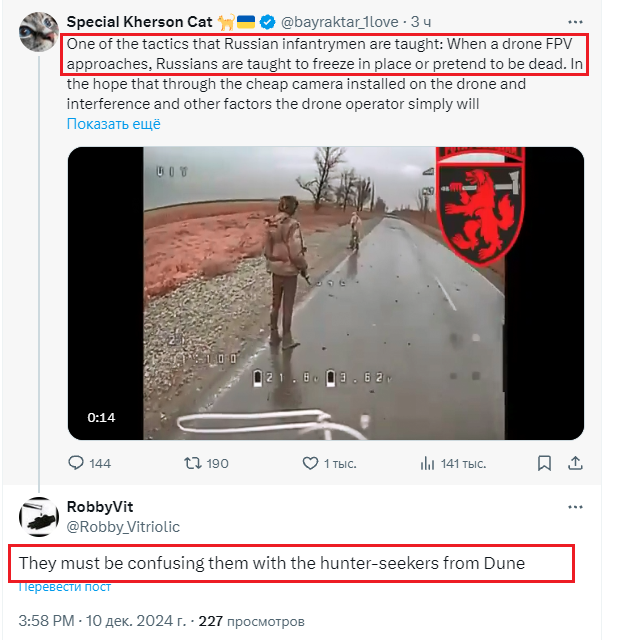Bookmark the Special Kherson Cat post

tap(544, 463)
